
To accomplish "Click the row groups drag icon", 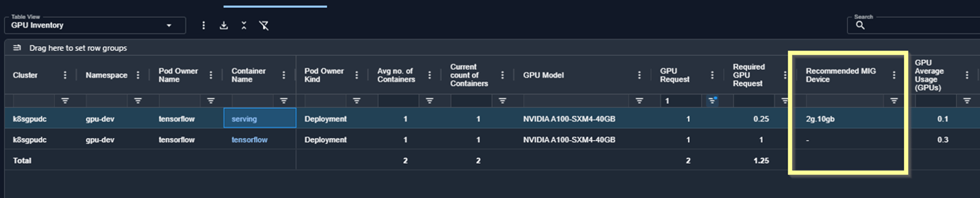I will pyautogui.click(x=17, y=47).
